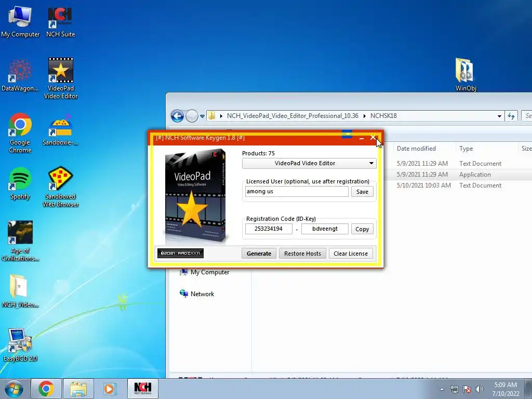Image resolution: width=532 pixels, height=399 pixels.
Task: Minimize the NCH Software Keygen window
Action: coord(362,138)
